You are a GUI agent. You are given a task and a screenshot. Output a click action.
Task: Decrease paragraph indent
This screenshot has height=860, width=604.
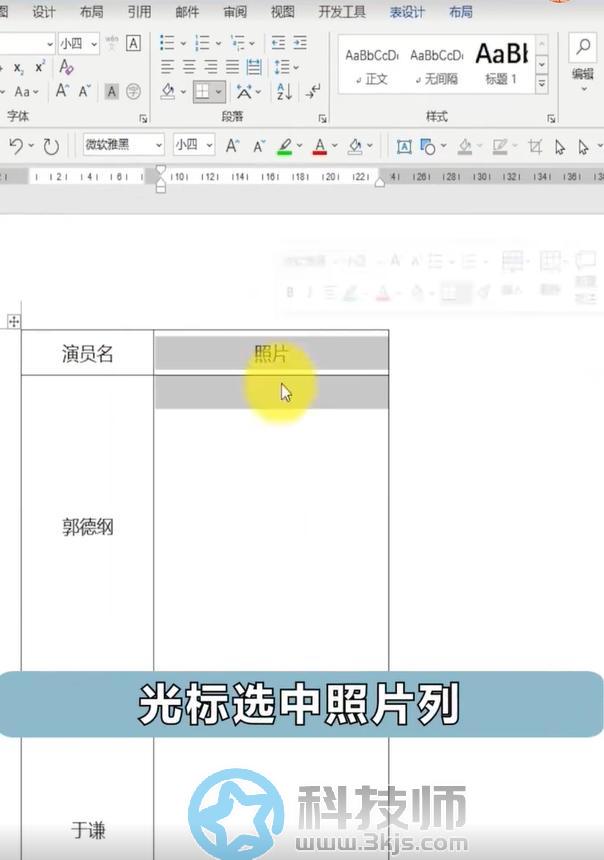point(278,43)
